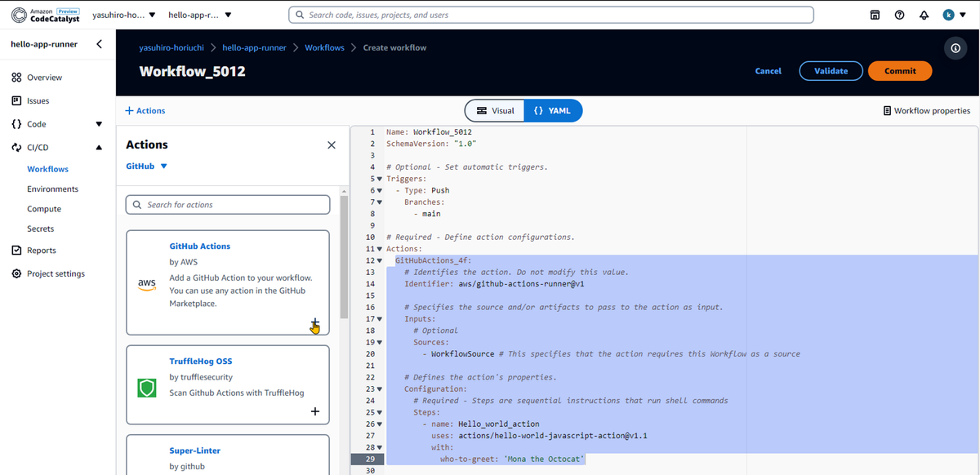Open the yasuhiro-ho... space dropdown

[124, 15]
